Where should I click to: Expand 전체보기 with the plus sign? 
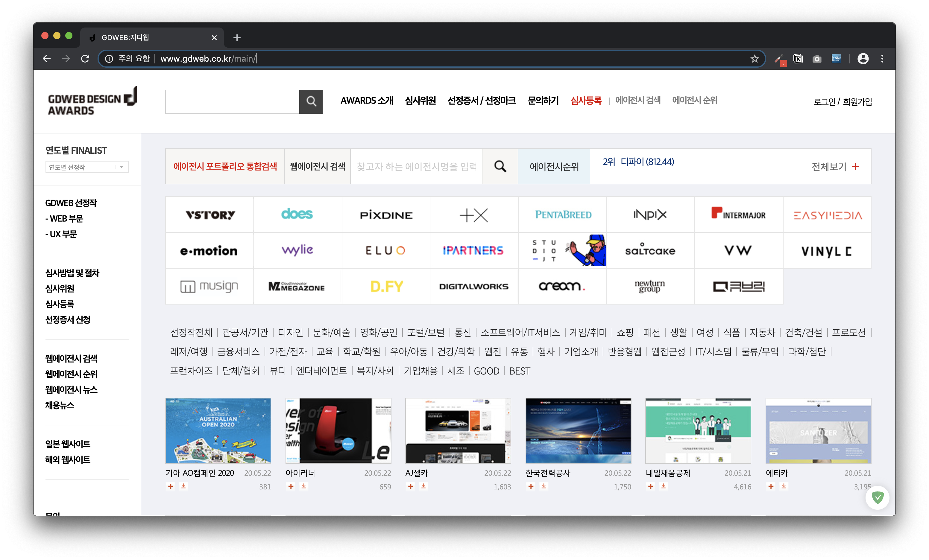pos(855,166)
